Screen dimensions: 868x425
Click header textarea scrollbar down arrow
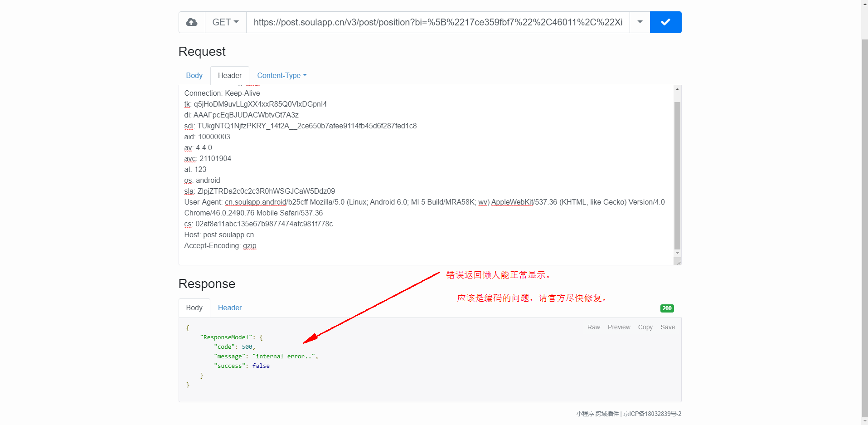click(x=677, y=253)
